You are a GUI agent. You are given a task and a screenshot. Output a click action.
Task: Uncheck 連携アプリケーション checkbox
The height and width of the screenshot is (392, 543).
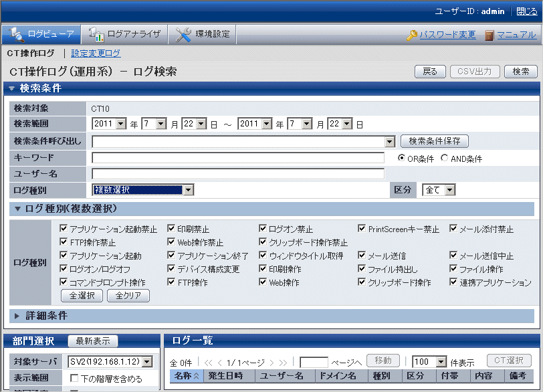point(453,282)
